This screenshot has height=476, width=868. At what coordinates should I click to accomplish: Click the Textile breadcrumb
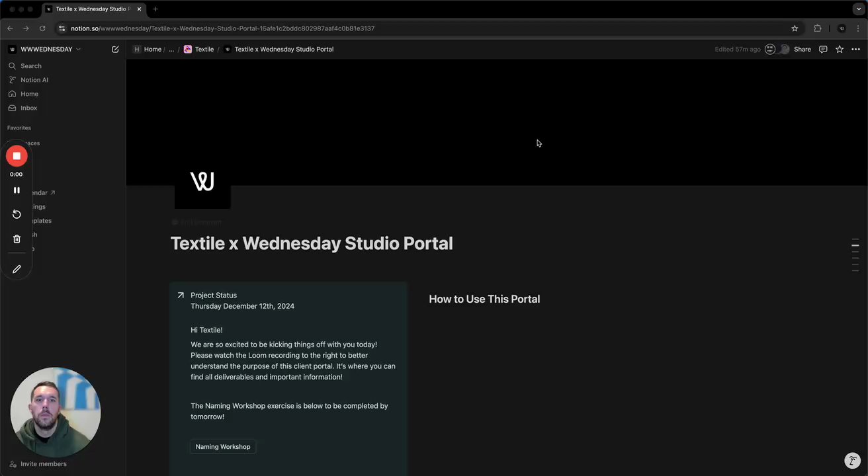199,49
